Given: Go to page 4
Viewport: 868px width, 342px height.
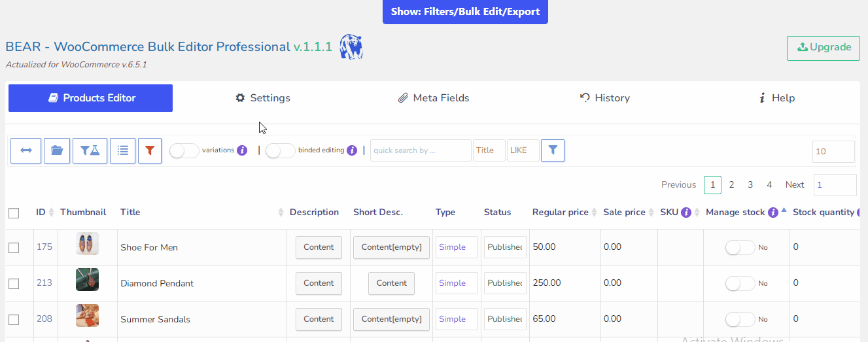Looking at the screenshot, I should click(769, 185).
